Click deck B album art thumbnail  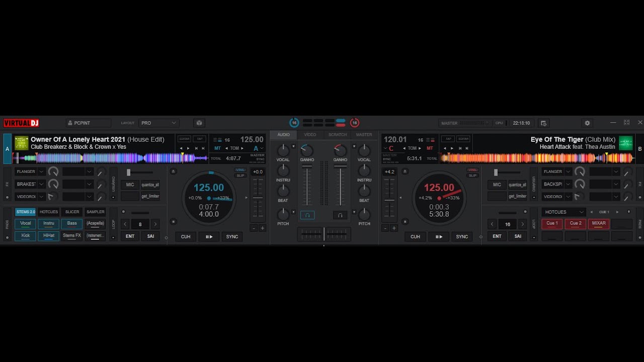[x=625, y=143]
